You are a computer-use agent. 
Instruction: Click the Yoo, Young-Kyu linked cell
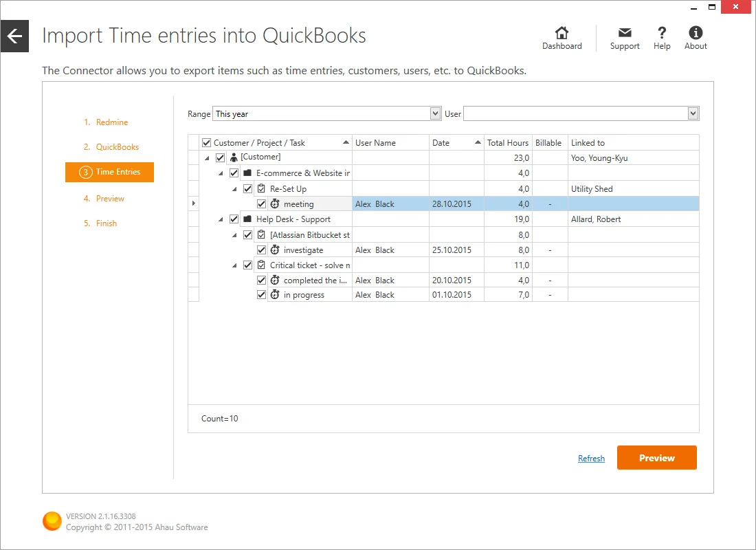point(634,157)
